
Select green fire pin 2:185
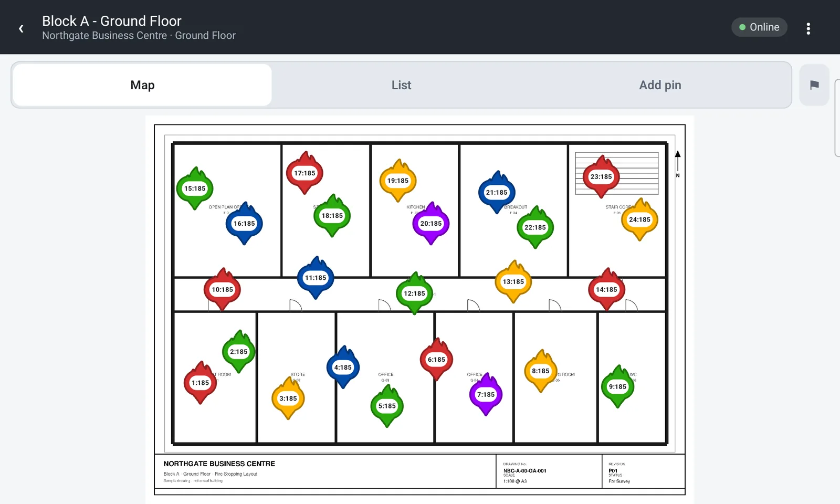pyautogui.click(x=239, y=352)
